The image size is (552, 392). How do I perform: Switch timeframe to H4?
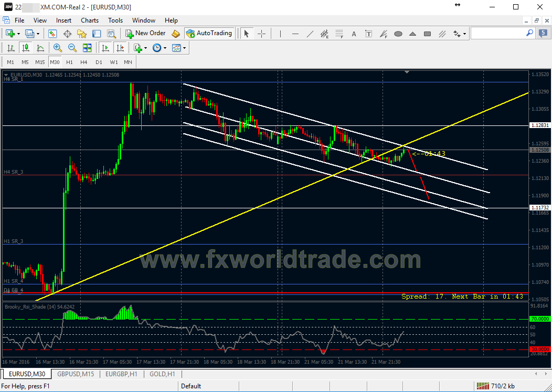coord(84,62)
